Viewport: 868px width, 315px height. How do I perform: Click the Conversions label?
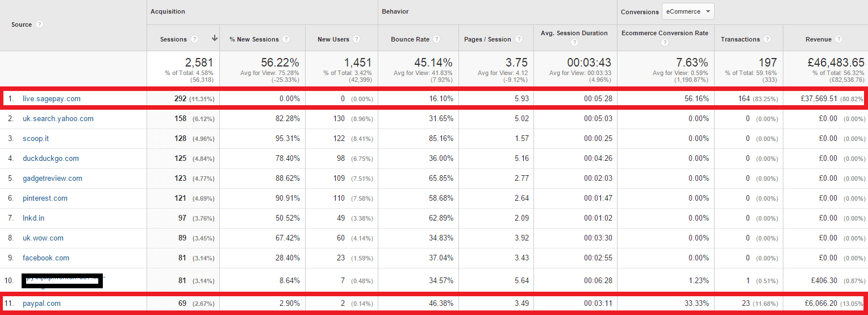tap(640, 12)
